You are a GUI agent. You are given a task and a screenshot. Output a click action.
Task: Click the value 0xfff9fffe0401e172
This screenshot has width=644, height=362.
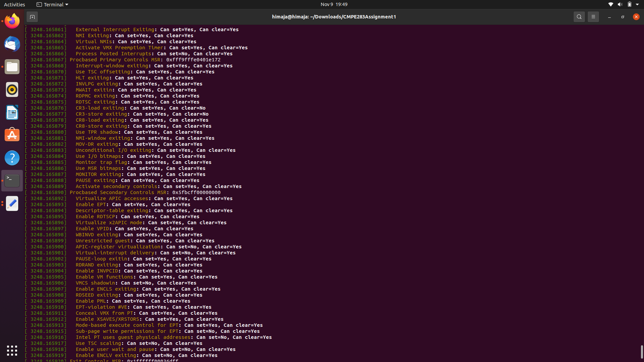coord(193,60)
